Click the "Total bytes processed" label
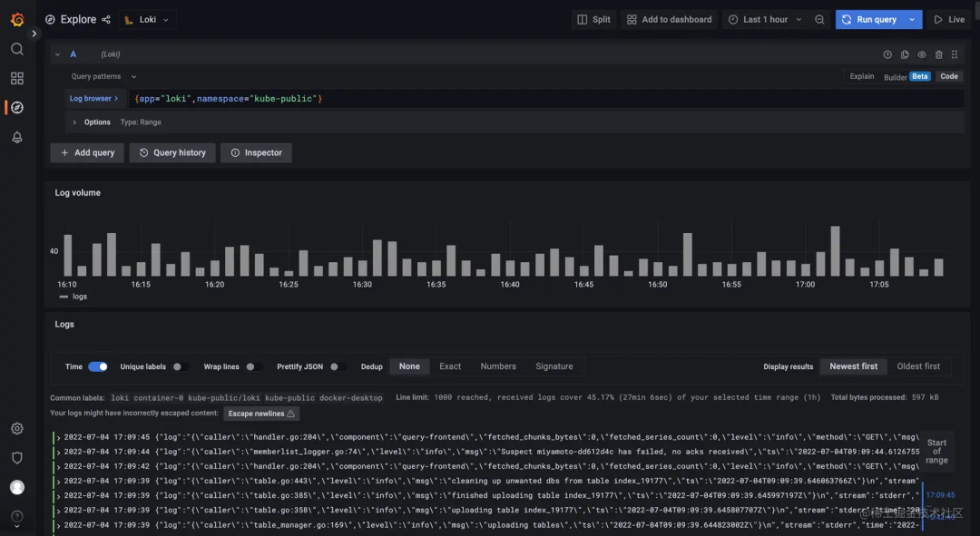Image resolution: width=980 pixels, height=536 pixels. (868, 397)
